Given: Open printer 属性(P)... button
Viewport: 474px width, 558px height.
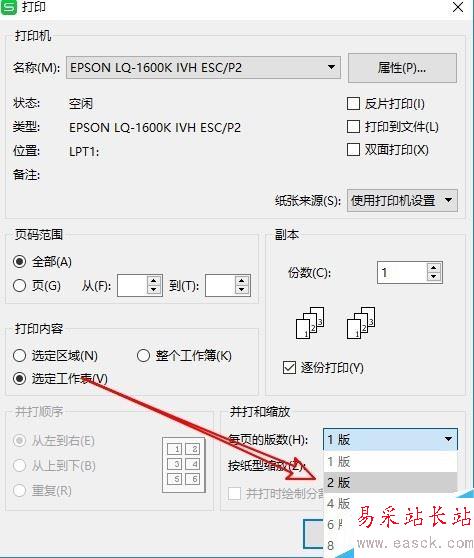Looking at the screenshot, I should point(402,68).
